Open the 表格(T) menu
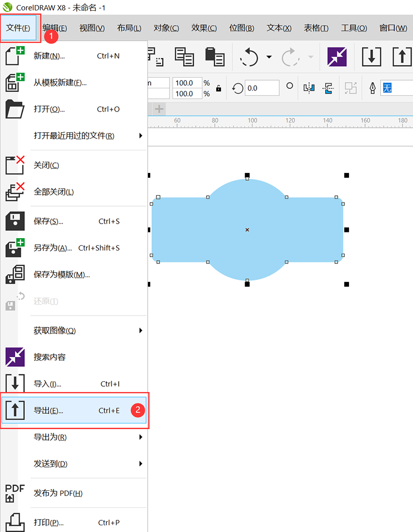This screenshot has height=532, width=413. pyautogui.click(x=316, y=28)
